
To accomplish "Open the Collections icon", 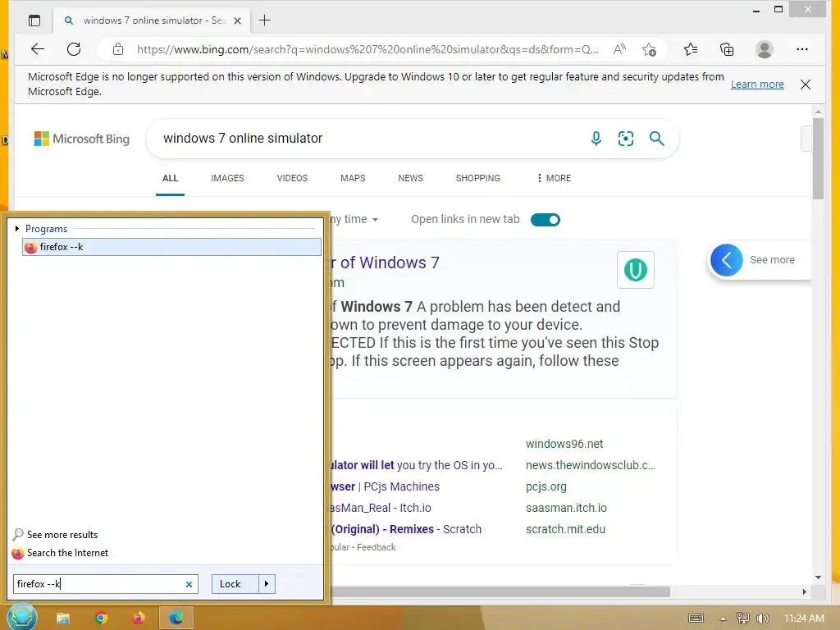I will [727, 49].
